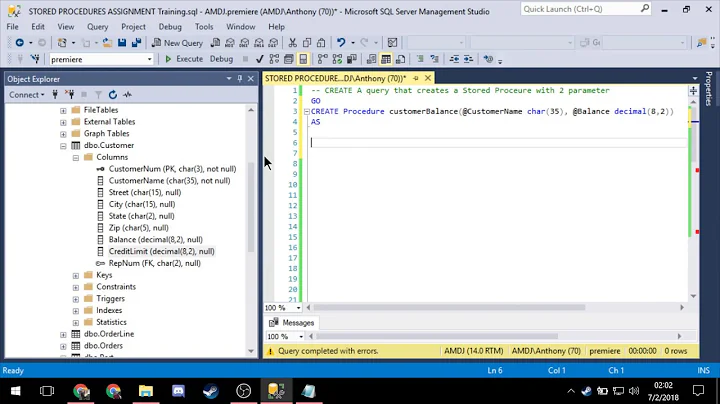
Task: Close the STORED PROCEDURE query tab
Action: point(428,78)
